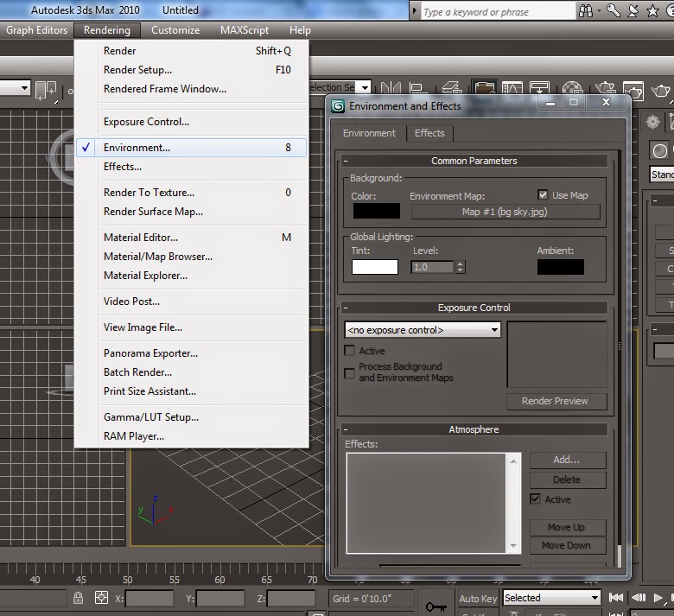This screenshot has height=616, width=674.
Task: Click the Global Lighting Level value field
Action: click(432, 267)
